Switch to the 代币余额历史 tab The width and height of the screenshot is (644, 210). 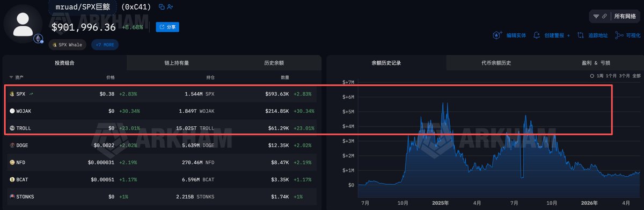pyautogui.click(x=496, y=63)
